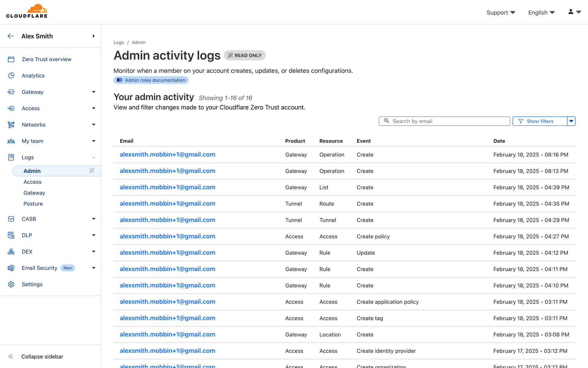This screenshot has height=368, width=588.
Task: Expand the Gateway sidebar section arrow
Action: (x=93, y=92)
